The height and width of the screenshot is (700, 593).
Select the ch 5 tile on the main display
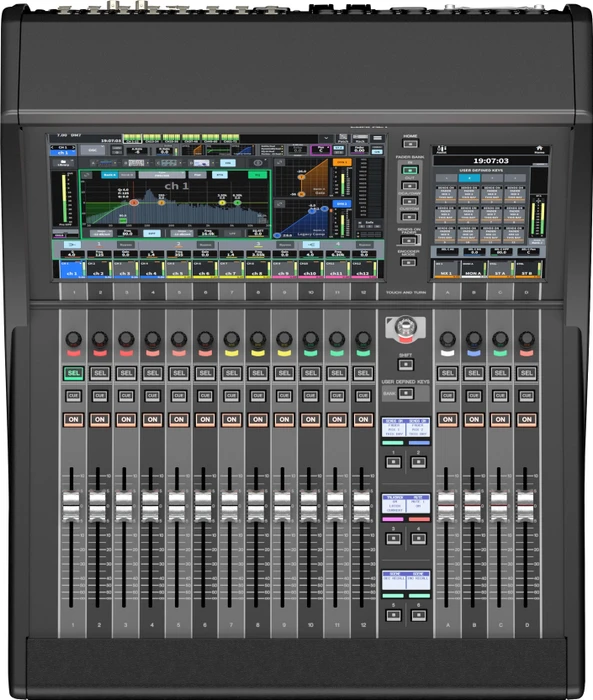click(x=178, y=270)
